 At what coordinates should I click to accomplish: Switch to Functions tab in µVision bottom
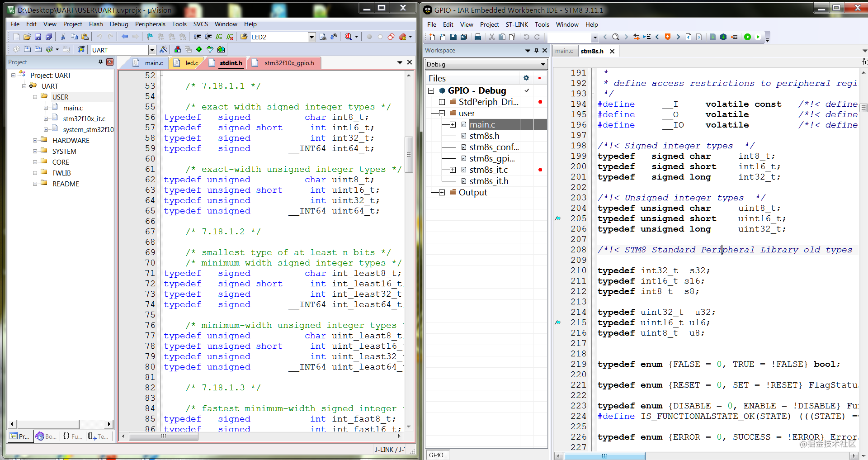pos(72,436)
